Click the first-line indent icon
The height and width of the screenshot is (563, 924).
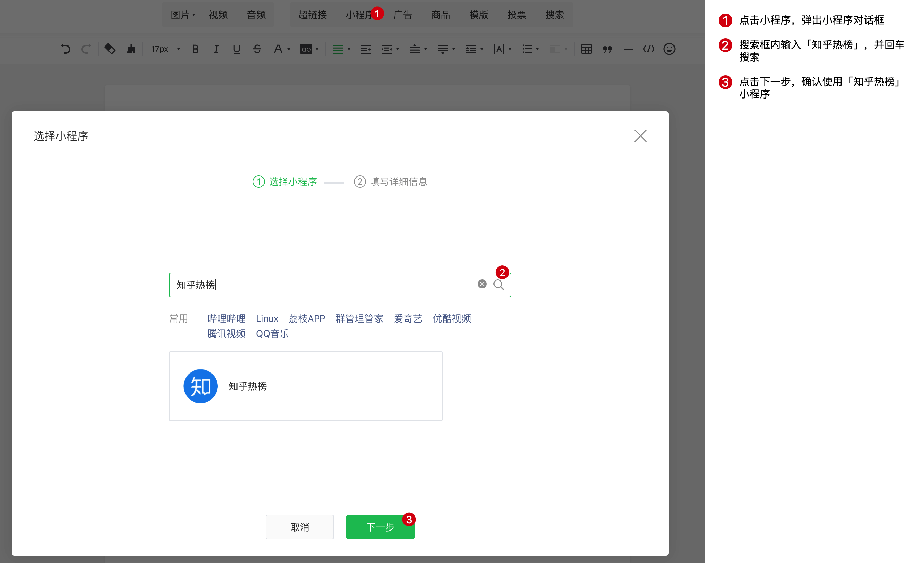pyautogui.click(x=387, y=49)
